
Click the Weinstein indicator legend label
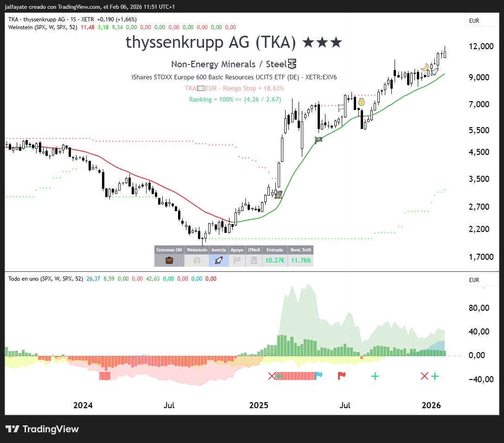43,27
